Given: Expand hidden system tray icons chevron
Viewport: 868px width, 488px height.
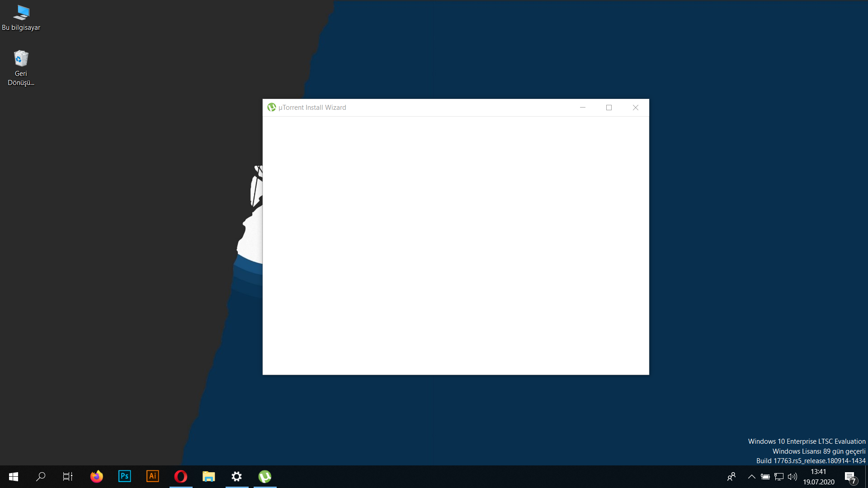Looking at the screenshot, I should pos(751,477).
